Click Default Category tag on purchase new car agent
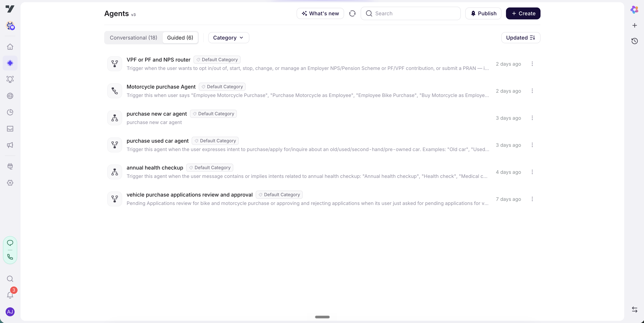The height and width of the screenshot is (323, 644). click(x=213, y=114)
